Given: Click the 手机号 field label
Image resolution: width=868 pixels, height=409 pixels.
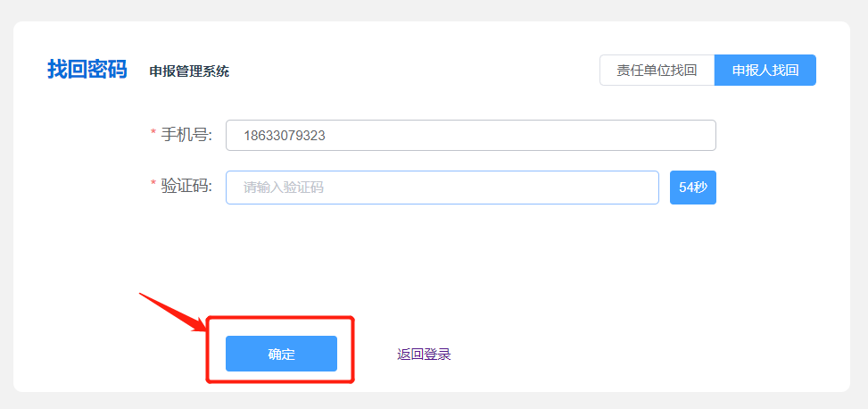Looking at the screenshot, I should (x=186, y=135).
